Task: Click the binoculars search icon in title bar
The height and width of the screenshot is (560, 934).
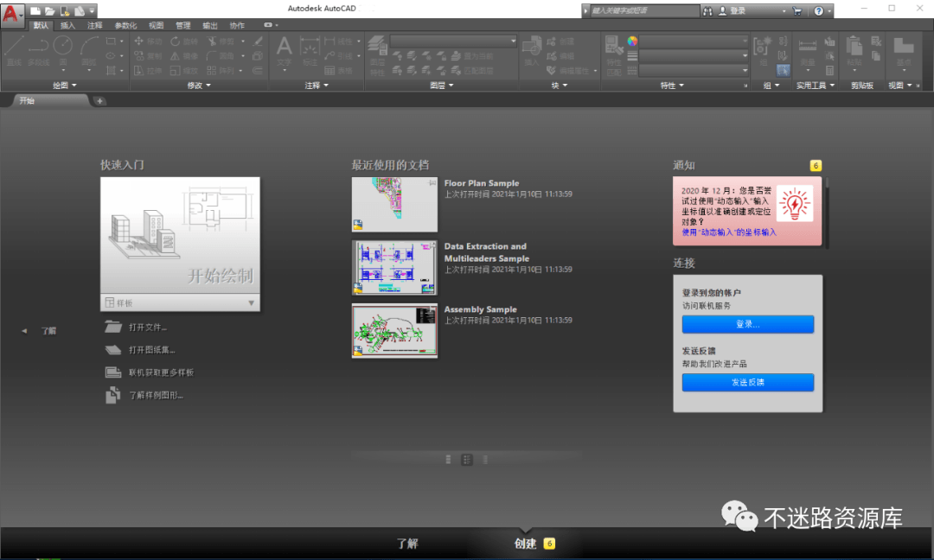Action: (x=707, y=10)
